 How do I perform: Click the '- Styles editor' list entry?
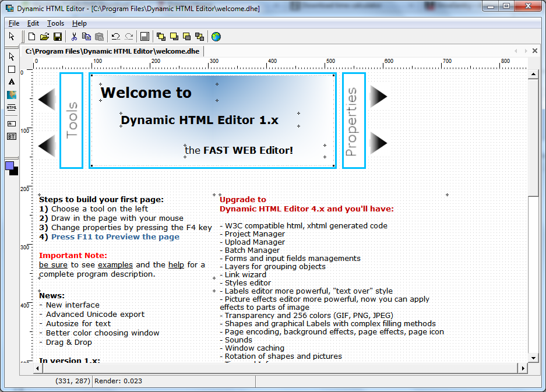[245, 282]
